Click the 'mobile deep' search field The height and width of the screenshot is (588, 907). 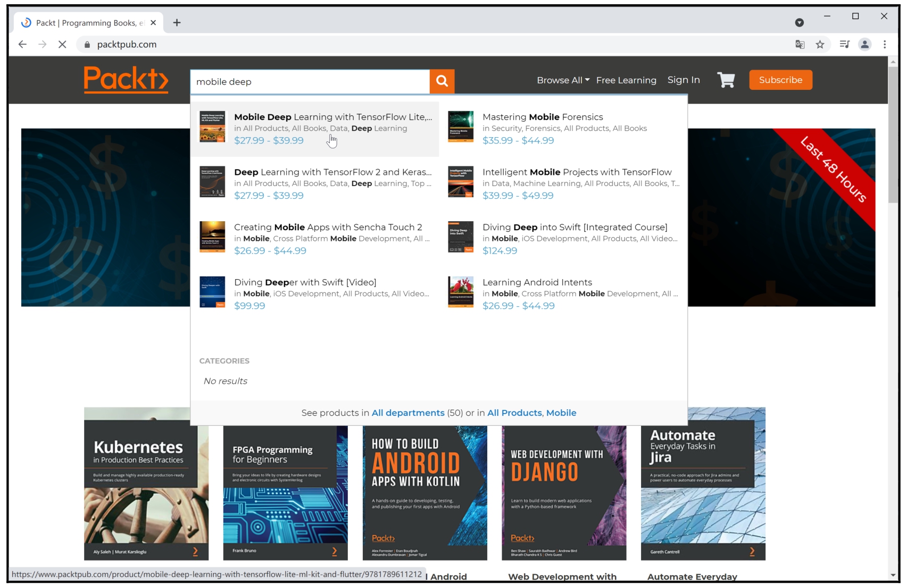(310, 82)
